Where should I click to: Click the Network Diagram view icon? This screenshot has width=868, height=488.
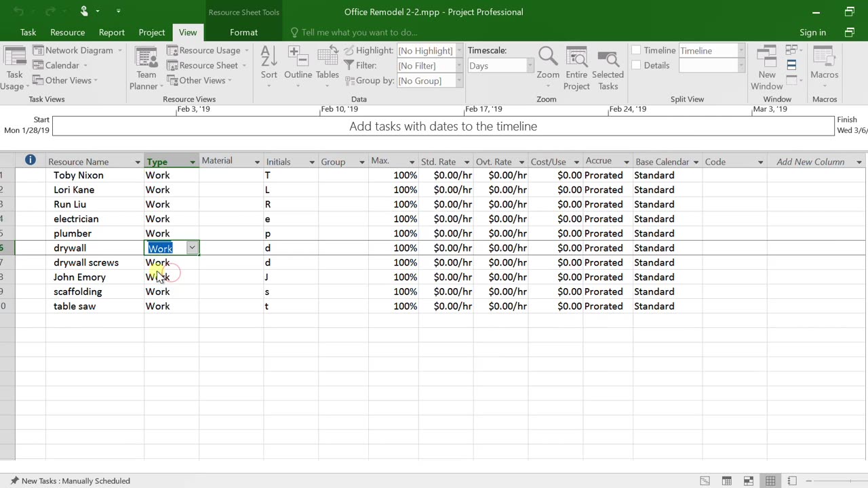click(x=38, y=50)
